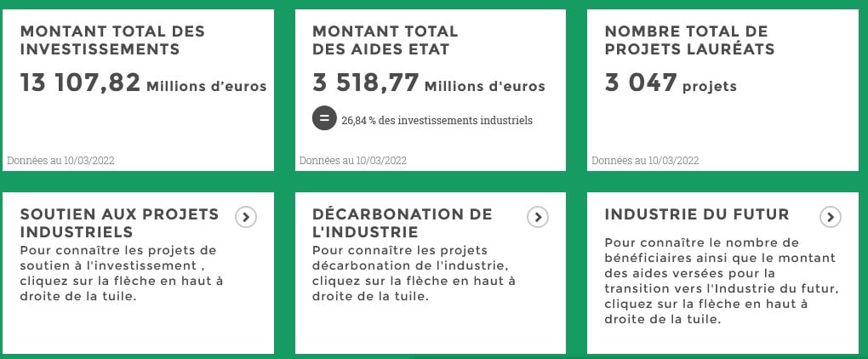868x359 pixels.
Task: Select the 3 047 projets figure
Action: [671, 83]
